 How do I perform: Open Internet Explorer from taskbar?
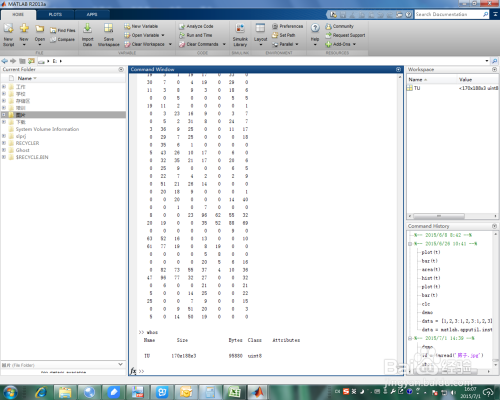click(41, 392)
